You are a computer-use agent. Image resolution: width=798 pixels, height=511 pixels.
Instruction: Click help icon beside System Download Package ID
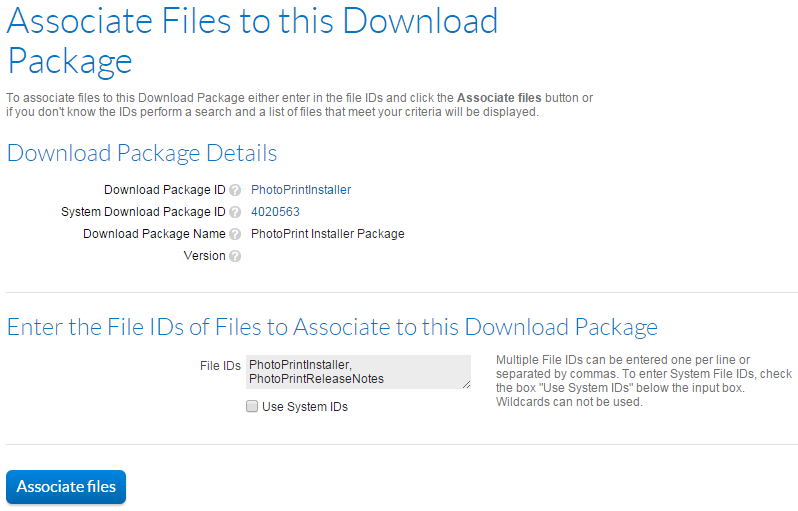(x=235, y=212)
